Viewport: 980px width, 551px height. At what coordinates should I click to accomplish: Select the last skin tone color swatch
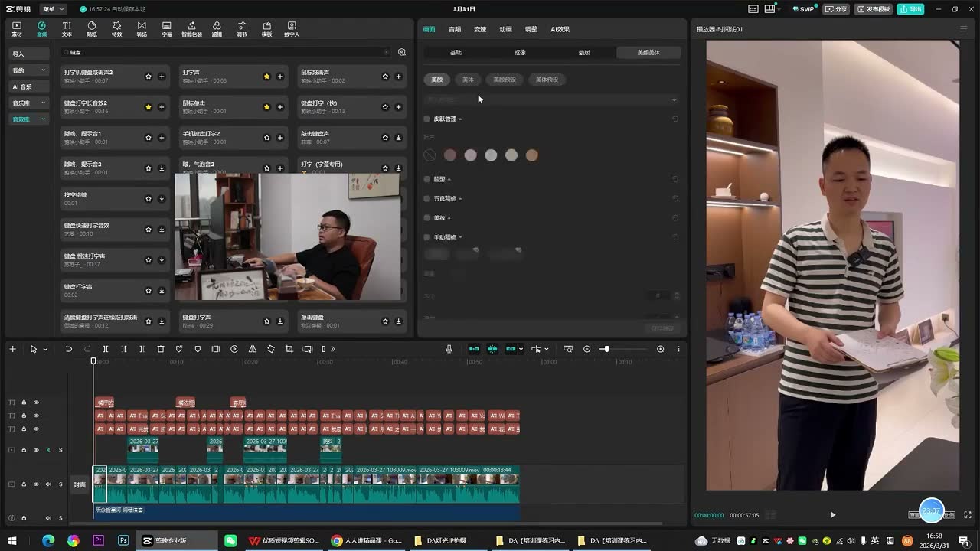[x=532, y=155]
